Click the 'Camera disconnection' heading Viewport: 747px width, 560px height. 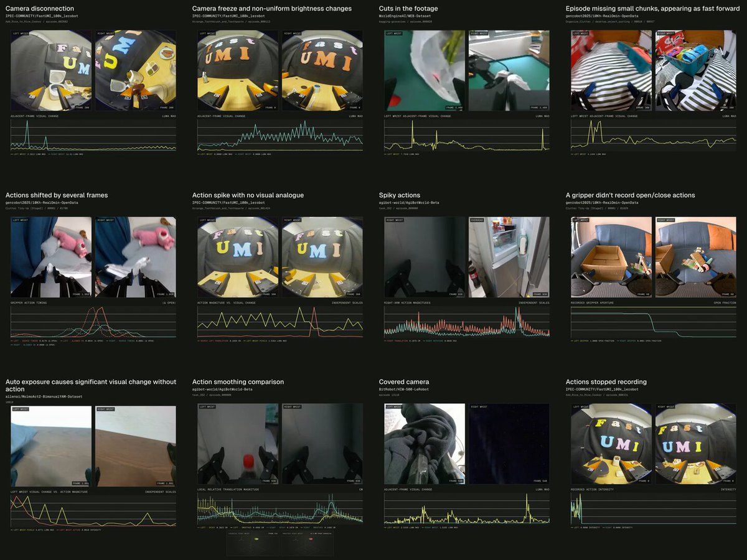tap(40, 9)
